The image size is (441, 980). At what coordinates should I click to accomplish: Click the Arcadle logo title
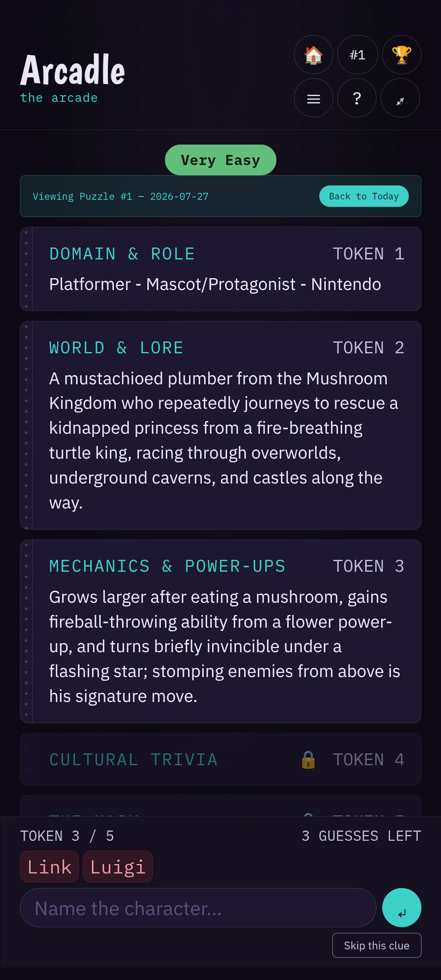coord(72,70)
